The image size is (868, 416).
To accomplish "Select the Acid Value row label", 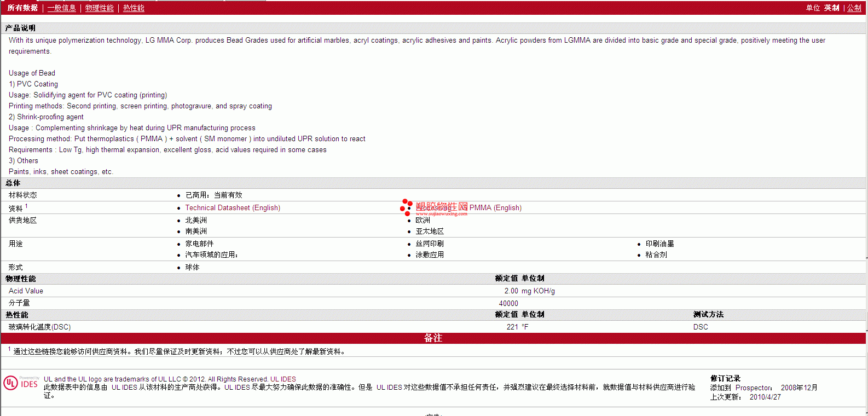I will coord(26,291).
